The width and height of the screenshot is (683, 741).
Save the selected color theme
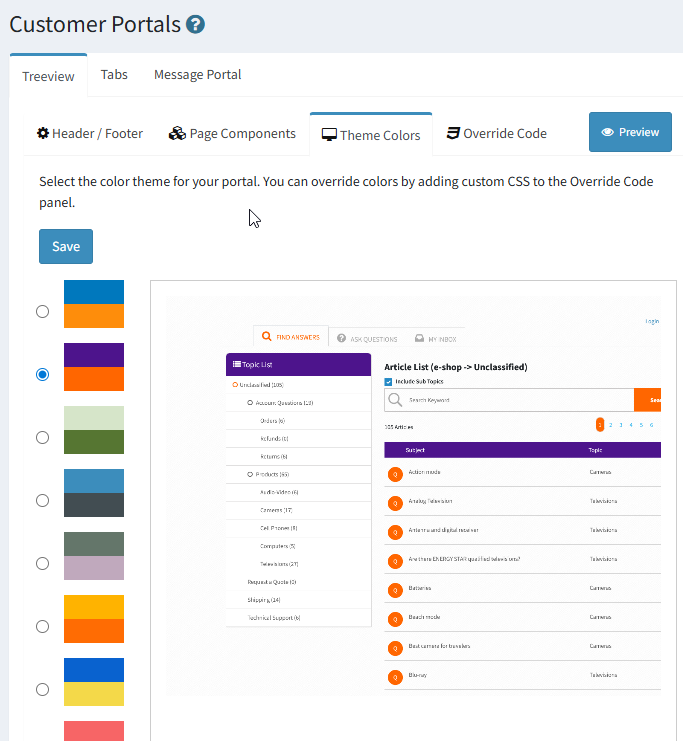[66, 247]
